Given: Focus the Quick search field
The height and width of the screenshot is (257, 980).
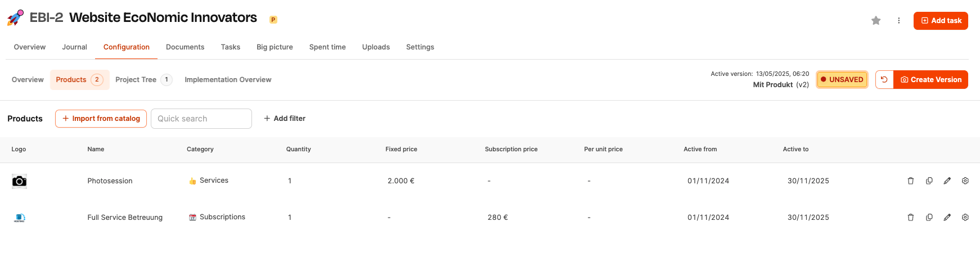Looking at the screenshot, I should 201,119.
